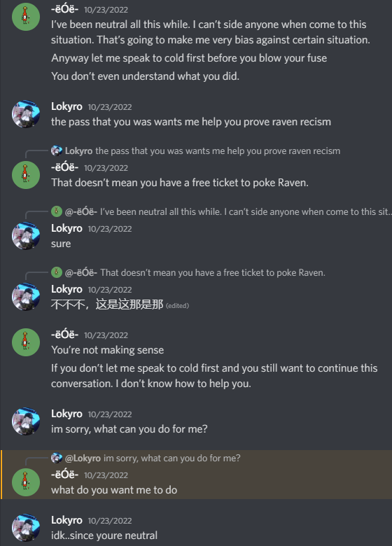The width and height of the screenshot is (392, 546).
Task: Click Lokyro's avatar beside 'idk..since youre neutral'
Action: point(26,528)
